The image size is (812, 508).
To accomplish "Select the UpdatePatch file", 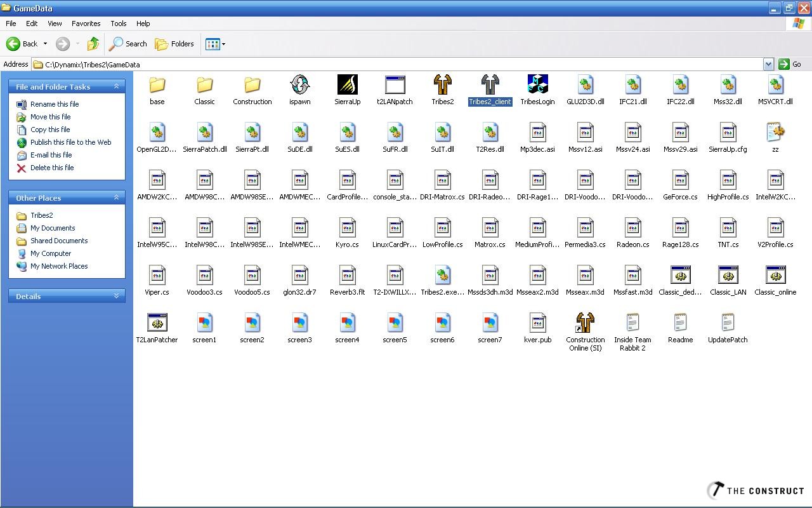I will pos(728,323).
